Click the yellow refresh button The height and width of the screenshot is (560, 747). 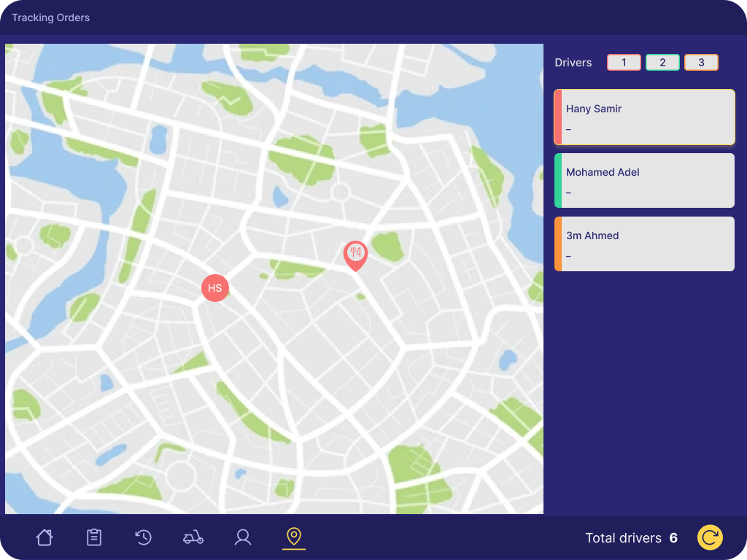click(710, 537)
